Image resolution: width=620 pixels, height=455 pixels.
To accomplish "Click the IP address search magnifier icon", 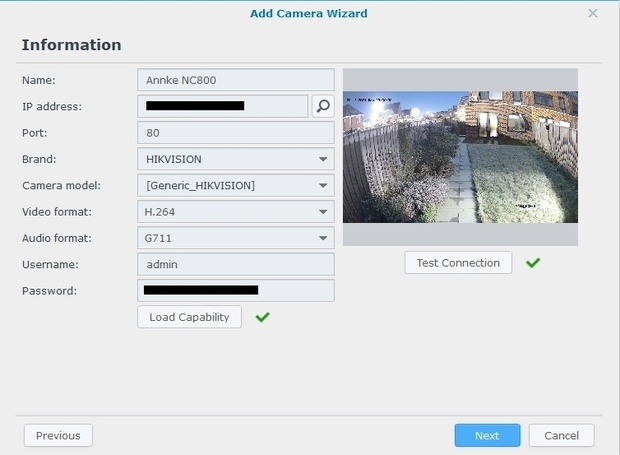I will coord(322,106).
